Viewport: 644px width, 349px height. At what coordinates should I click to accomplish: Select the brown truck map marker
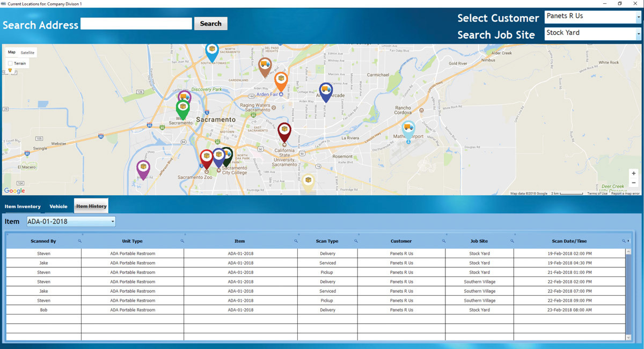[x=265, y=66]
